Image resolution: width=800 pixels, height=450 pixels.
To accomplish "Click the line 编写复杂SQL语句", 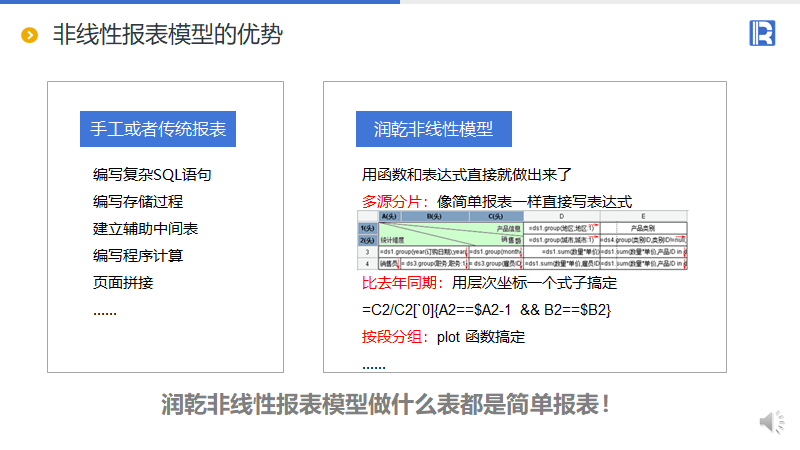I will [152, 175].
